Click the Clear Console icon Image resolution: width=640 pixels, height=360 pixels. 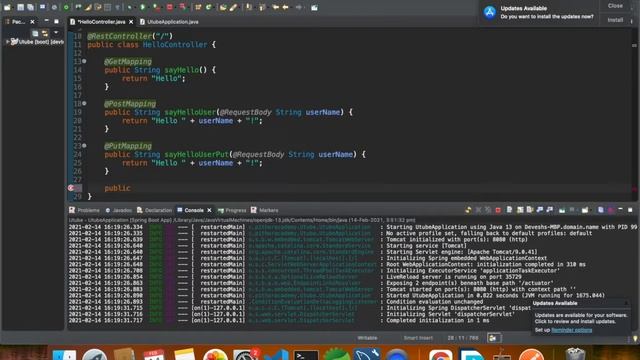[509, 210]
